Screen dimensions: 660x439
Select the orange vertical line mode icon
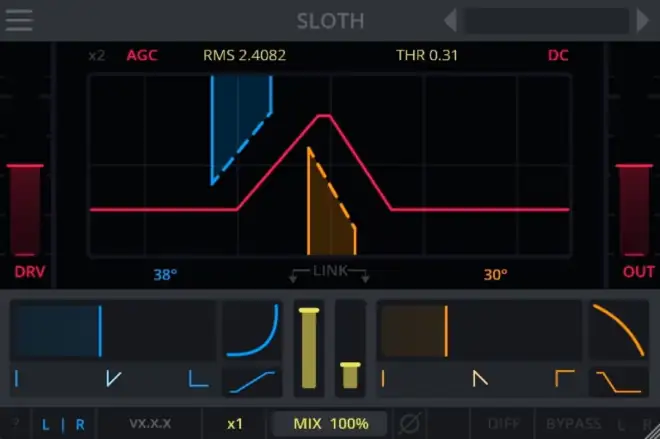click(383, 378)
